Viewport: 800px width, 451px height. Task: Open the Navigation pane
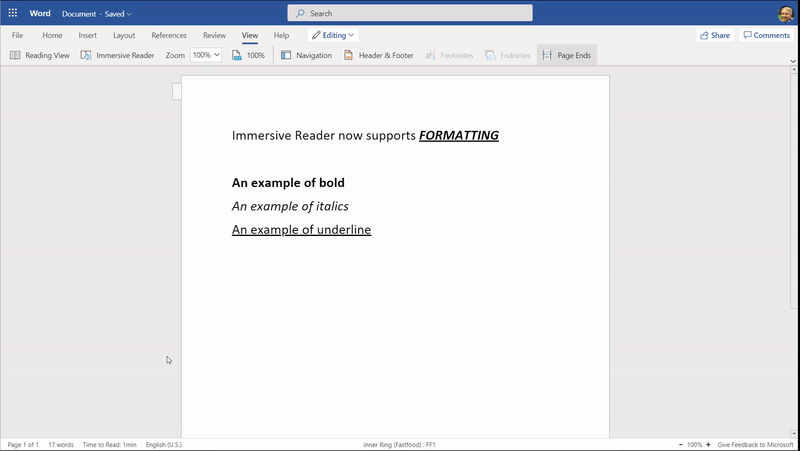(307, 55)
